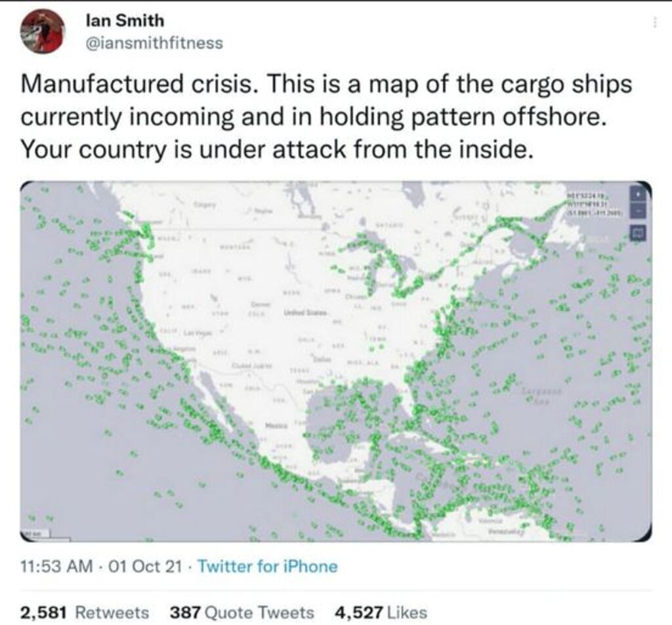View the 387 Quote Tweets list
The height and width of the screenshot is (625, 672).
pyautogui.click(x=241, y=613)
